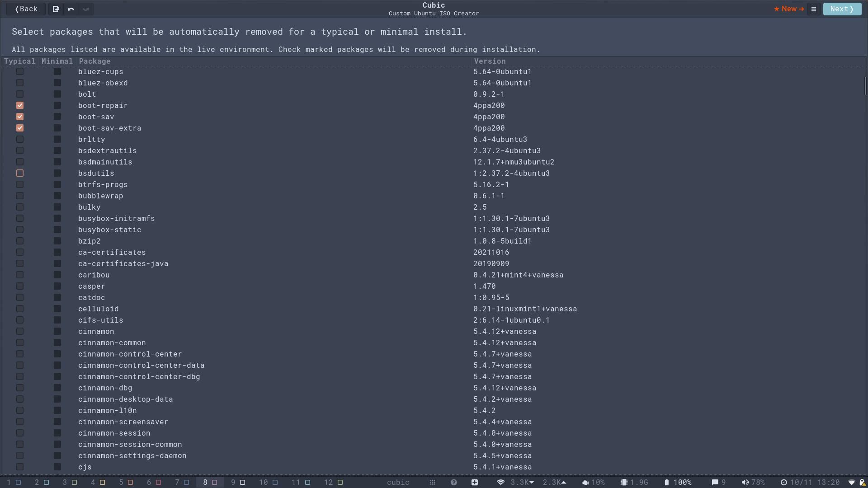Uncheck Typical checkbox for boot-repair
The height and width of the screenshot is (488, 868).
click(x=20, y=105)
